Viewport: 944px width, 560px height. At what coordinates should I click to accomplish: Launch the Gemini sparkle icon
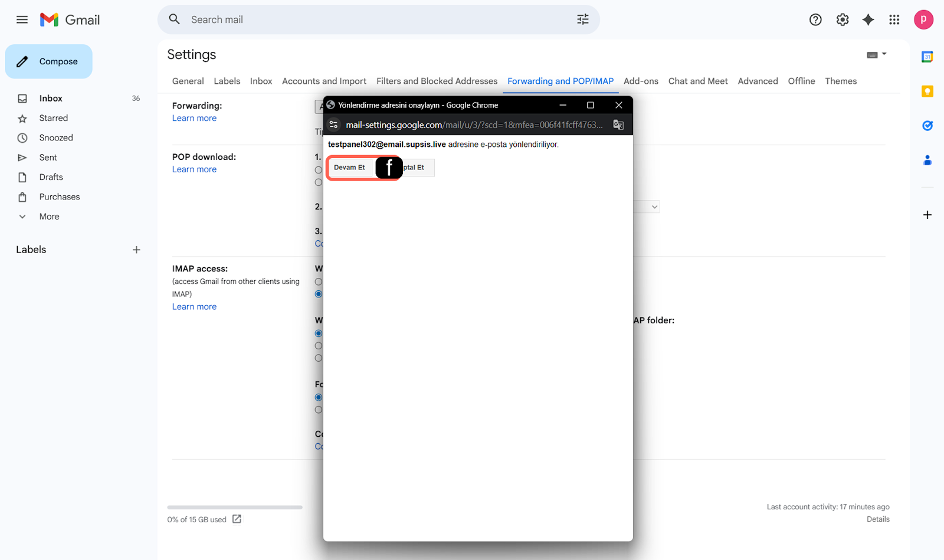tap(868, 19)
